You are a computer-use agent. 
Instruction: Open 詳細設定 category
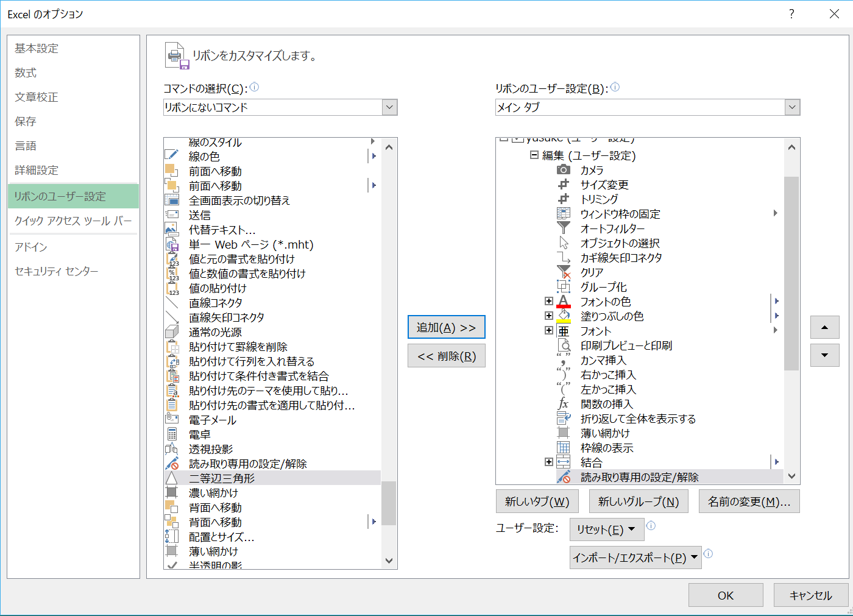pos(73,170)
